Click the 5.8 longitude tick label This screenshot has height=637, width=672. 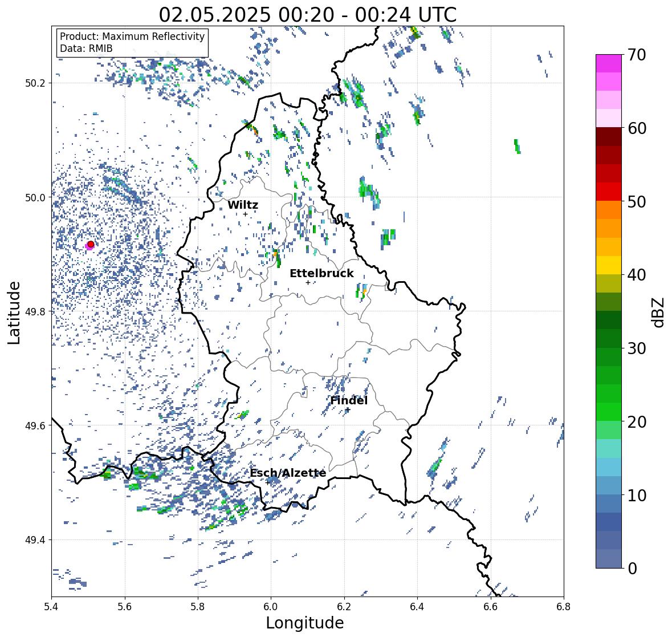(x=198, y=606)
